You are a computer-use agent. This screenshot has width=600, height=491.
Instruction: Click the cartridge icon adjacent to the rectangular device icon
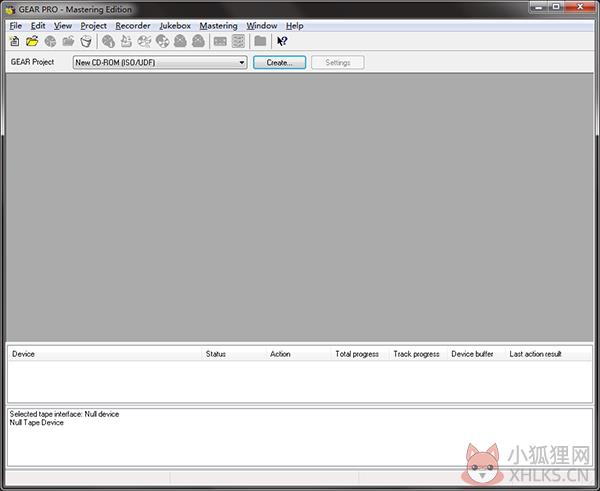click(198, 41)
